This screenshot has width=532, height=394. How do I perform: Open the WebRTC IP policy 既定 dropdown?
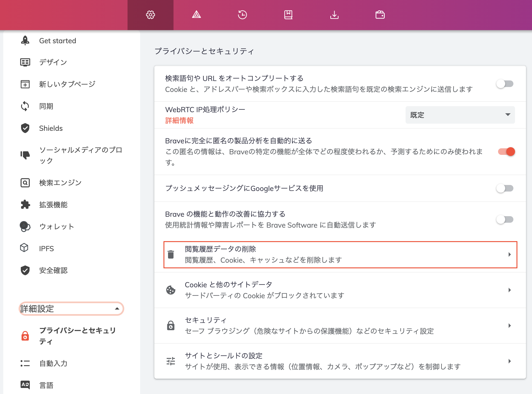coord(460,115)
